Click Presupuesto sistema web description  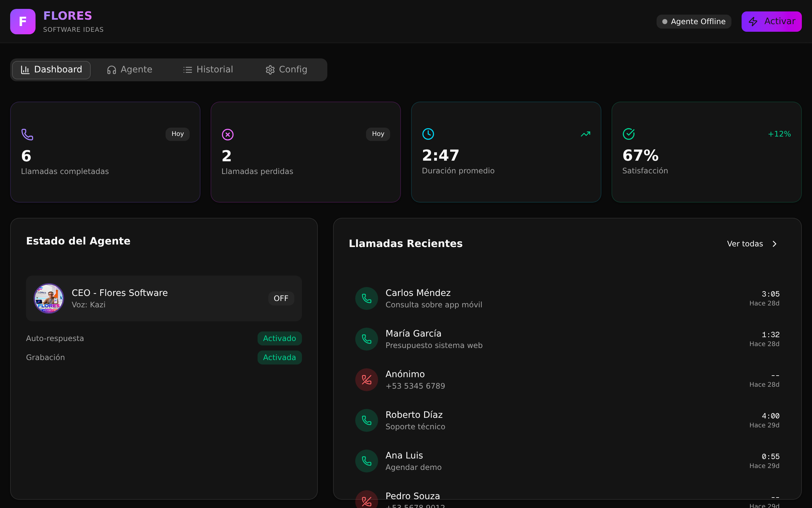(434, 345)
